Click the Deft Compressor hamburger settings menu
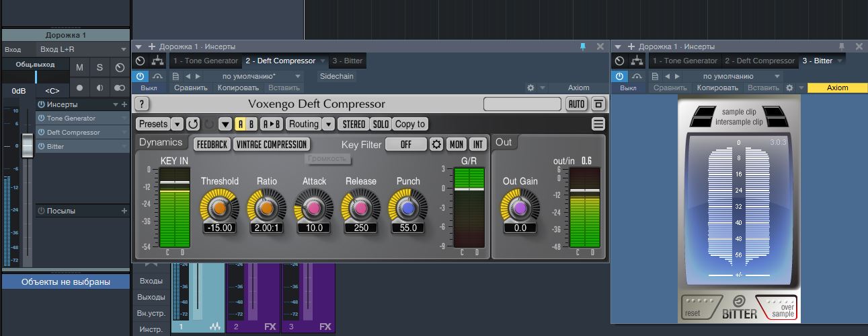This screenshot has height=336, width=868. point(598,124)
